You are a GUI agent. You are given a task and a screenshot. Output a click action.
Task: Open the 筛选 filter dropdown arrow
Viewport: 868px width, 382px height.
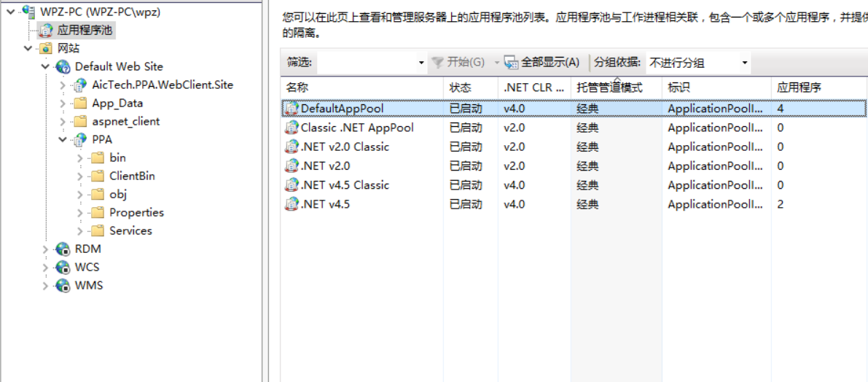pyautogui.click(x=421, y=63)
